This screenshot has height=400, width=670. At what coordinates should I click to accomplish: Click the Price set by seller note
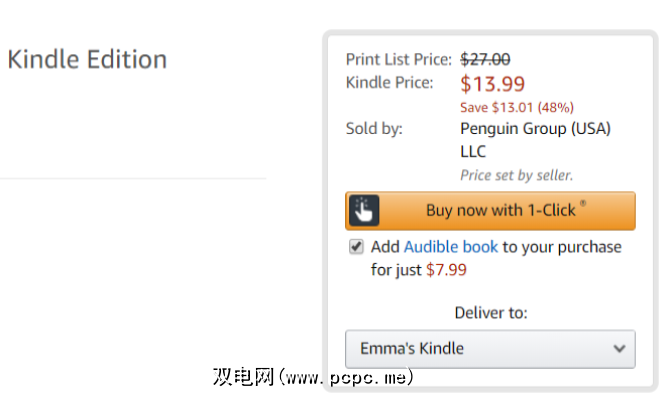[516, 175]
